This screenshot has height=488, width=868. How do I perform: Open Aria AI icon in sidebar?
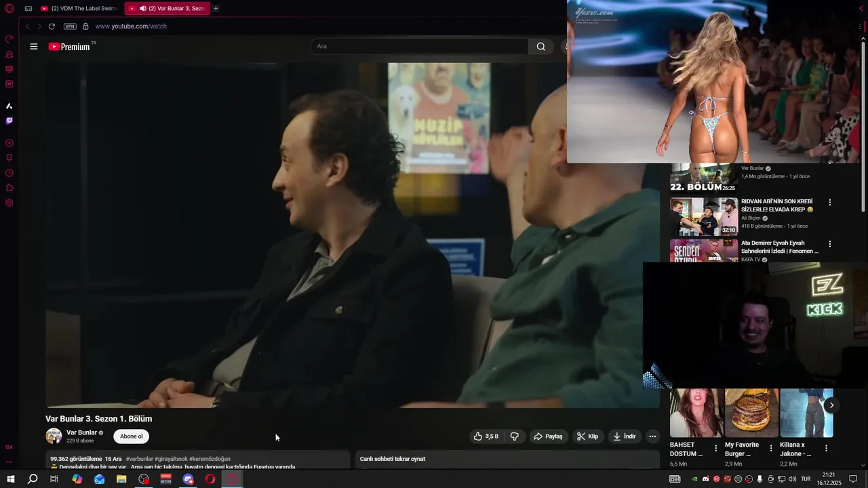pos(9,106)
